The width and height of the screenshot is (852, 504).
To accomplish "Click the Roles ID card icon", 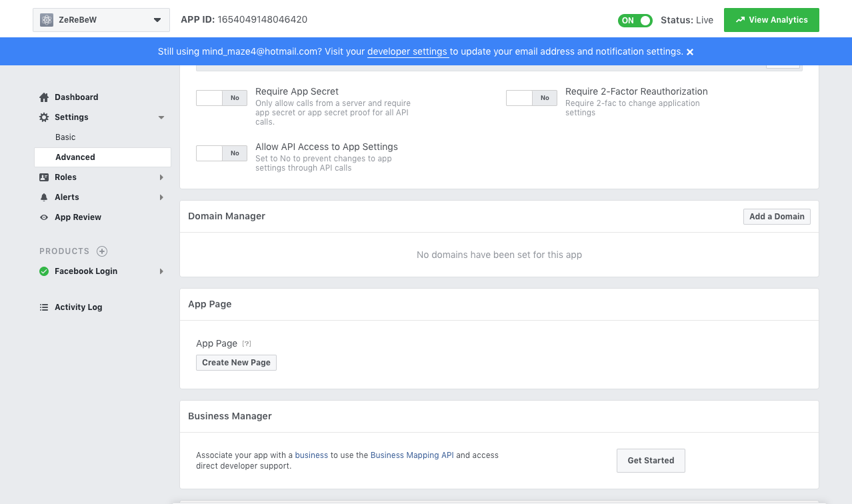I will pyautogui.click(x=44, y=177).
